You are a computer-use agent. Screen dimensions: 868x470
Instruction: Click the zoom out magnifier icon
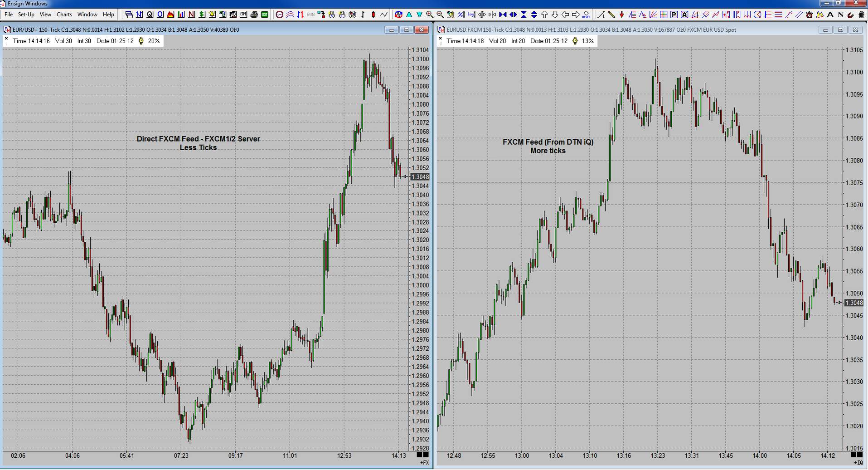point(440,15)
